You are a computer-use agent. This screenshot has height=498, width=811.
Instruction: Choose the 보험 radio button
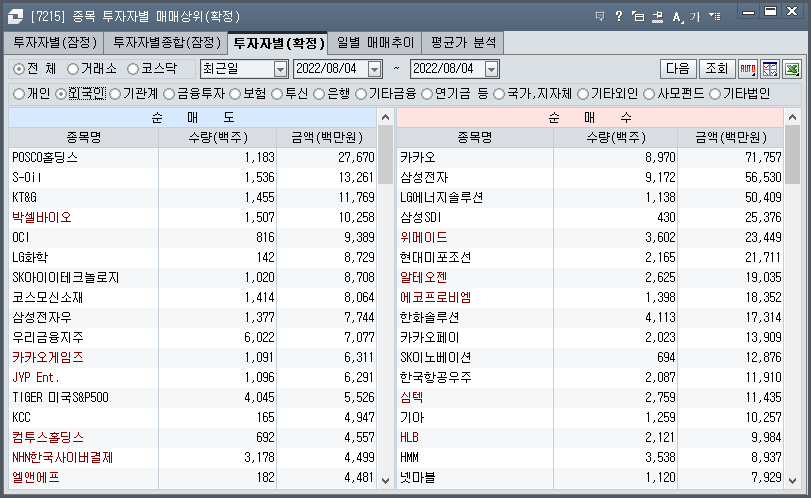[235, 94]
